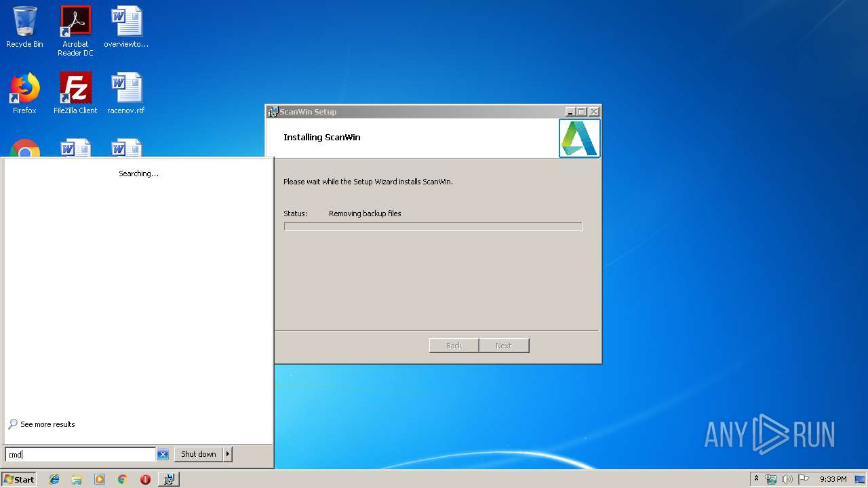The width and height of the screenshot is (868, 488).
Task: Open Windows Media Player taskbar icon
Action: pos(100,479)
